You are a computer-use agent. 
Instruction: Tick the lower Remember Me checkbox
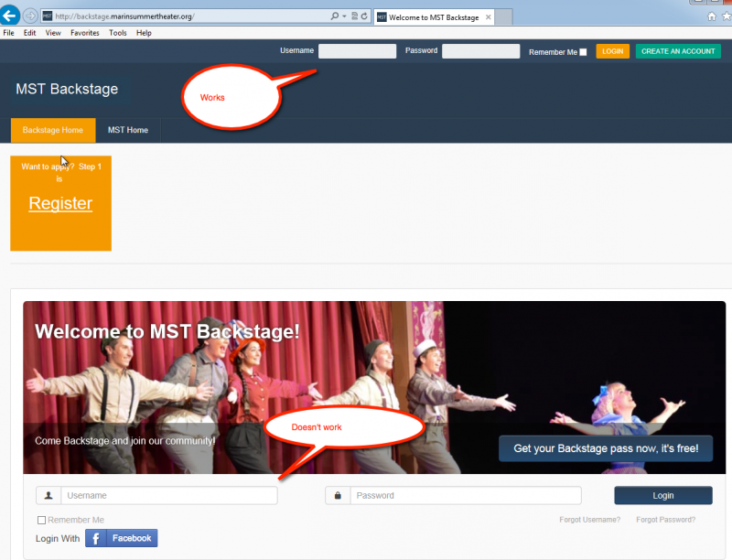(41, 520)
